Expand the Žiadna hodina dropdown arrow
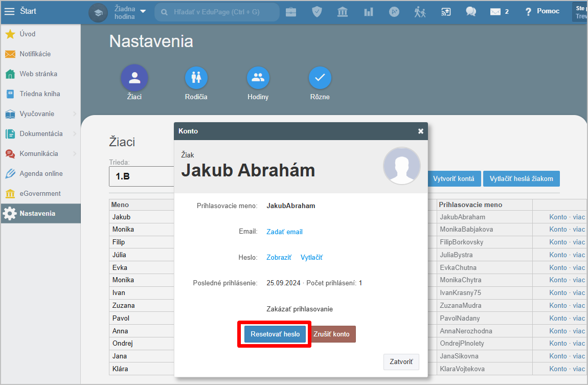Screen dimensions: 588x385 143,12
